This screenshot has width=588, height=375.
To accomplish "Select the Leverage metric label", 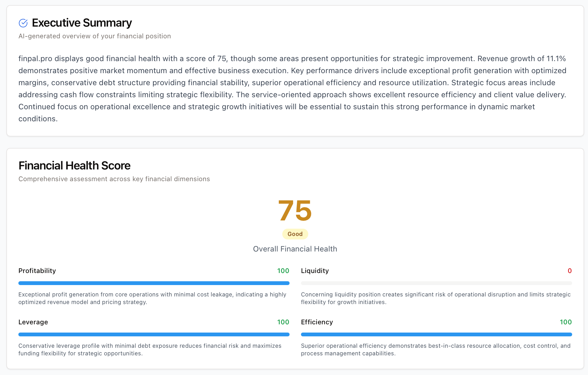I will pyautogui.click(x=33, y=322).
